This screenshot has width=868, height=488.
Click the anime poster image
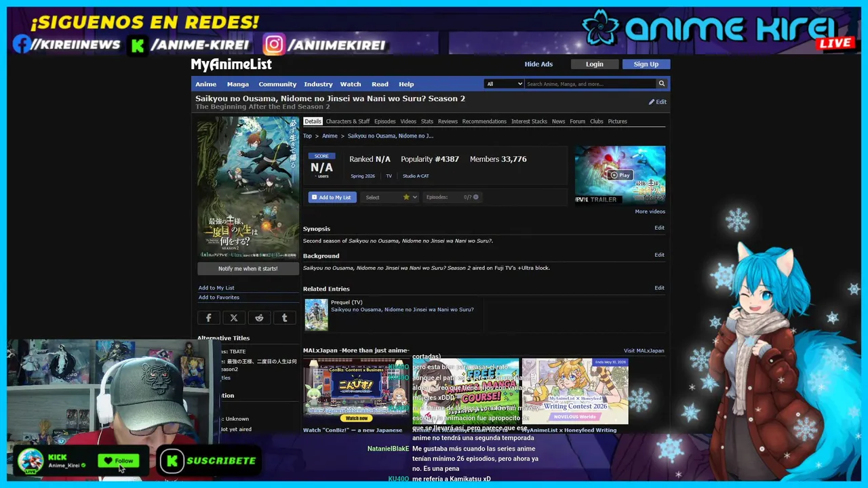click(x=248, y=187)
